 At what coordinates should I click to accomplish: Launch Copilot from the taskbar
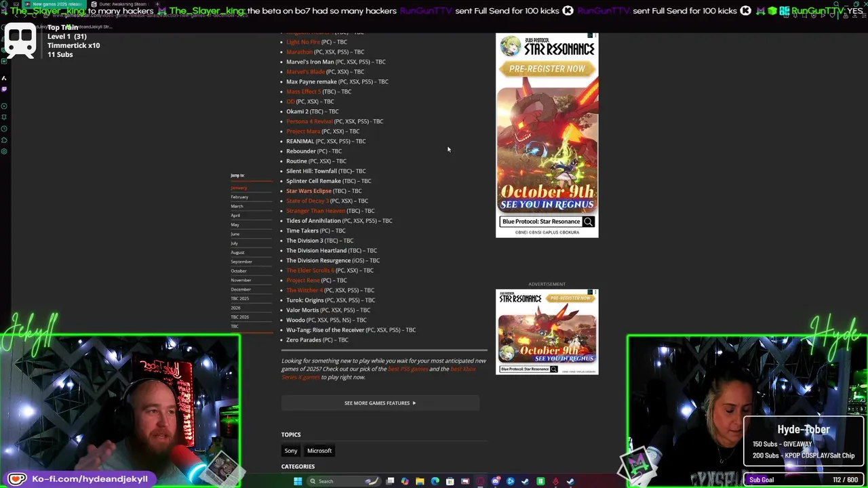(x=405, y=481)
